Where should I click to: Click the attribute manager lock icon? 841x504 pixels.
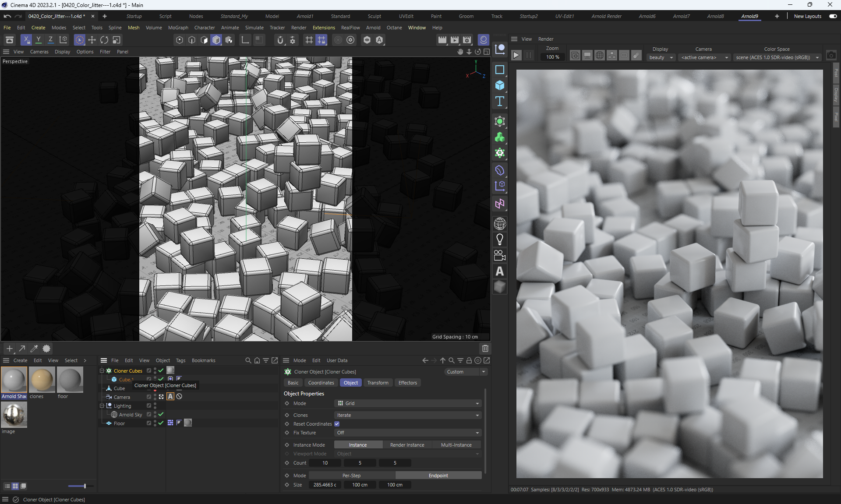469,360
